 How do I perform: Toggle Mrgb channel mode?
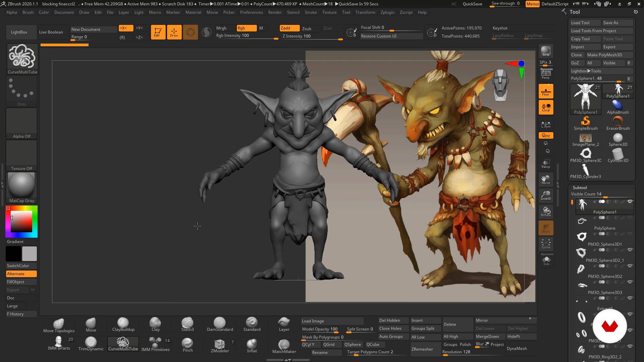(x=221, y=28)
